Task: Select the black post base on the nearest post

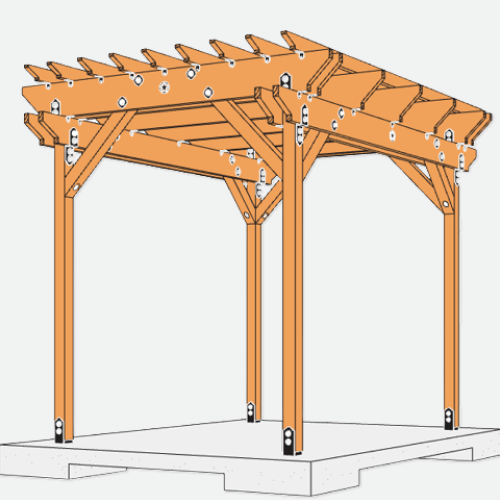Action: coord(290,442)
